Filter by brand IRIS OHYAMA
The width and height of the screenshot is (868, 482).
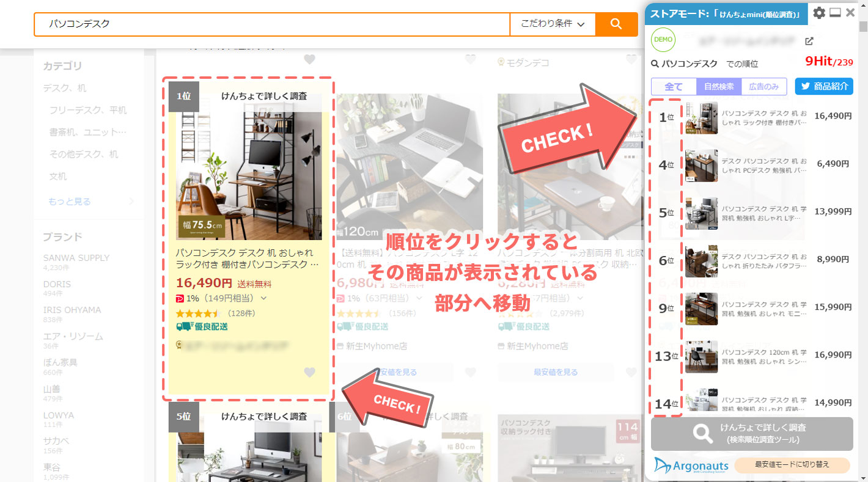point(72,310)
